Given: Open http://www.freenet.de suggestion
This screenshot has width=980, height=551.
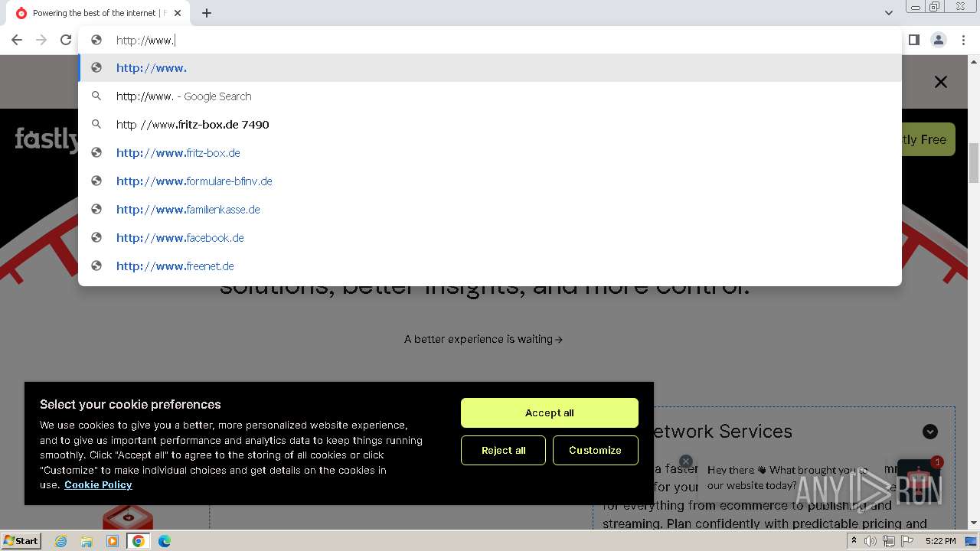Looking at the screenshot, I should (490, 266).
